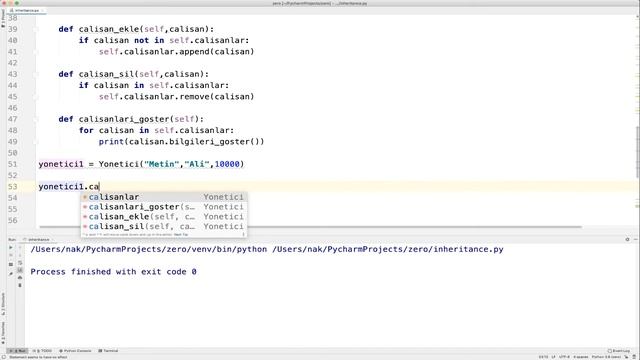640x360 pixels.
Task: Open the Python interpreter selector in status bar
Action: pyautogui.click(x=606, y=357)
